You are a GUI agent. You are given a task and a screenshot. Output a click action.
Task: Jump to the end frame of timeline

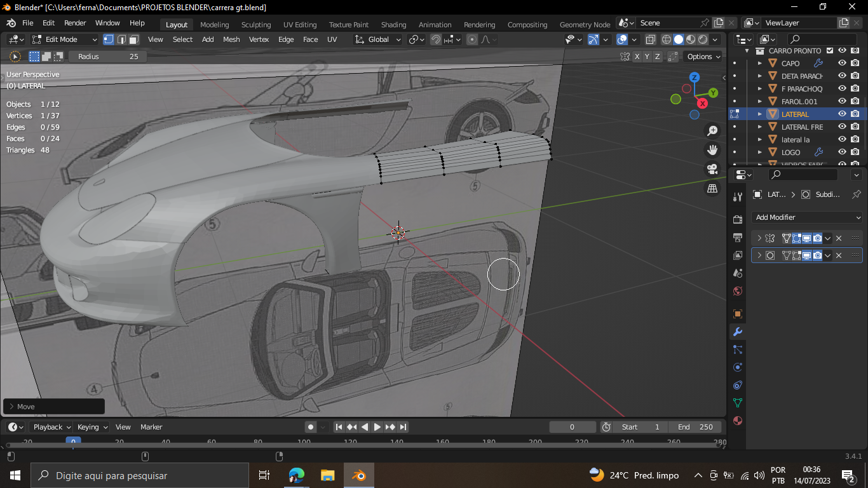(403, 427)
